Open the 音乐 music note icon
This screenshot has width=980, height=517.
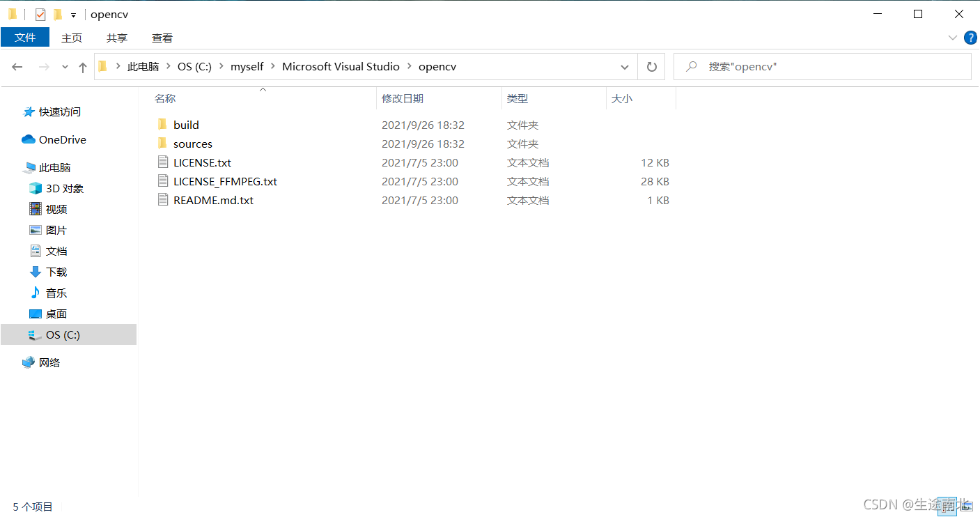pyautogui.click(x=36, y=293)
